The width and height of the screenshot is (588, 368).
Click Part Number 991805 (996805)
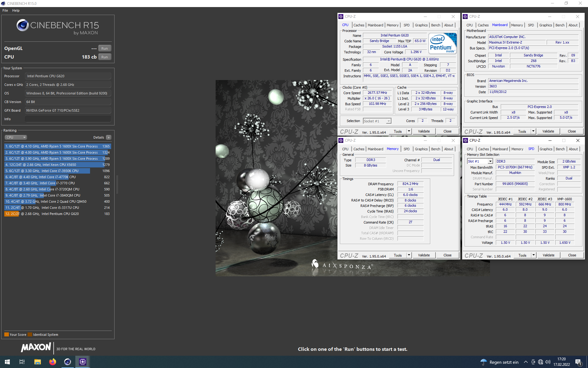point(515,184)
